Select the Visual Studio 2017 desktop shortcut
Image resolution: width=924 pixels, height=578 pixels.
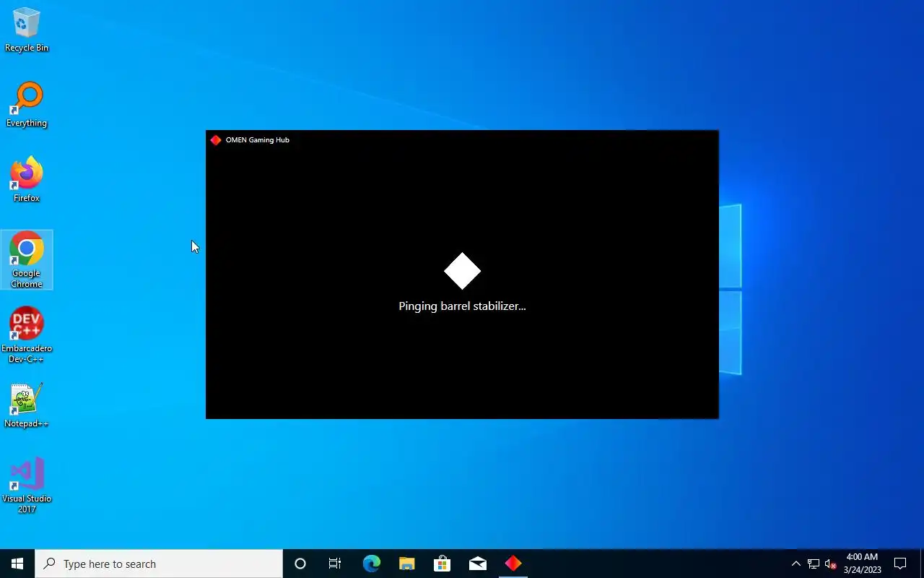pos(27,486)
